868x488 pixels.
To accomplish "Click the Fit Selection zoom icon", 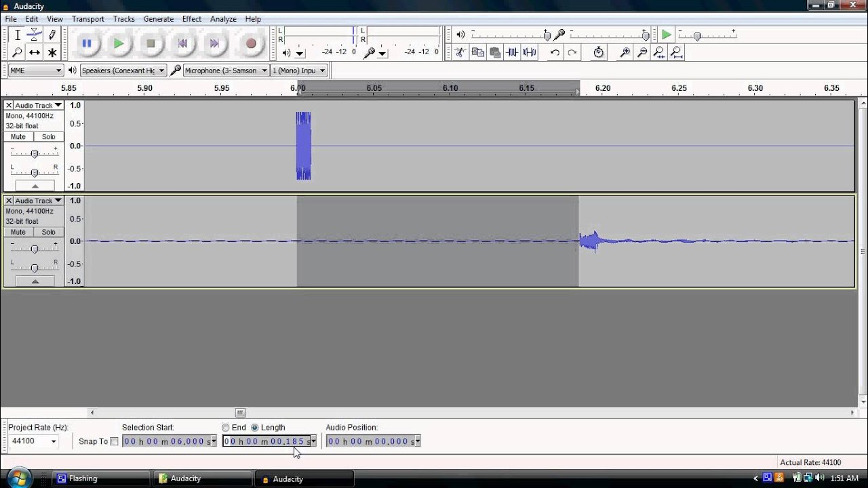I will [659, 52].
